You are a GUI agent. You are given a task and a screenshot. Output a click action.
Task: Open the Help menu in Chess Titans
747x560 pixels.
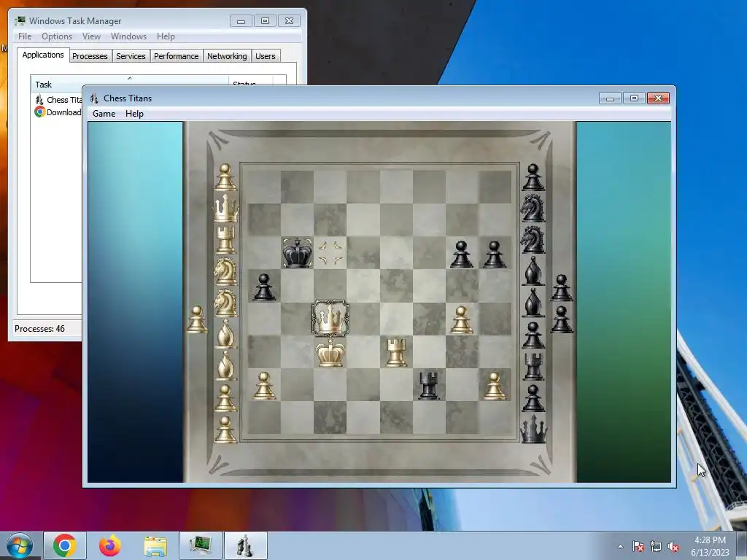click(134, 113)
